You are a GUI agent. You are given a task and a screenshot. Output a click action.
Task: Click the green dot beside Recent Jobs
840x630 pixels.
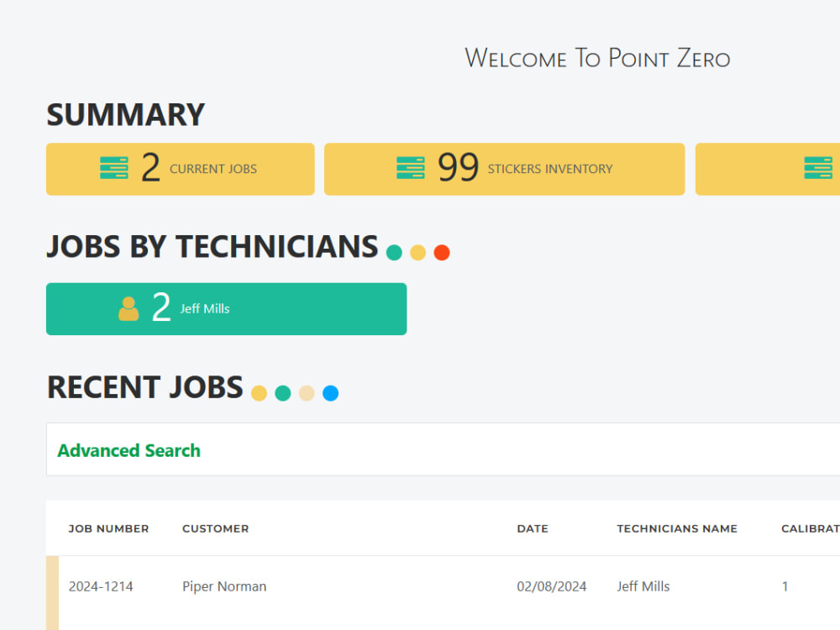coord(283,392)
